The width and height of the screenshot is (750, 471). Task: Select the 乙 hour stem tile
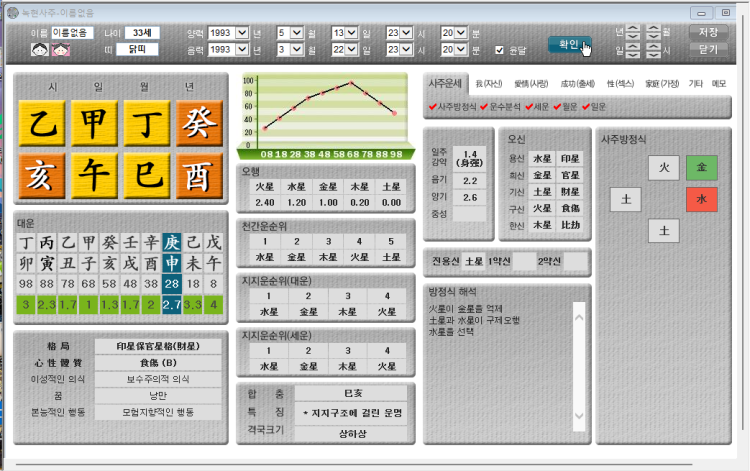tap(41, 125)
